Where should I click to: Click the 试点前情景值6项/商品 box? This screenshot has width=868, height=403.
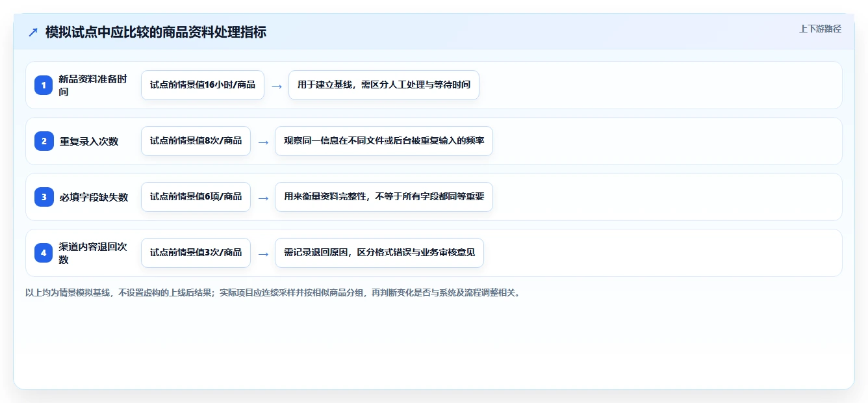tap(196, 197)
